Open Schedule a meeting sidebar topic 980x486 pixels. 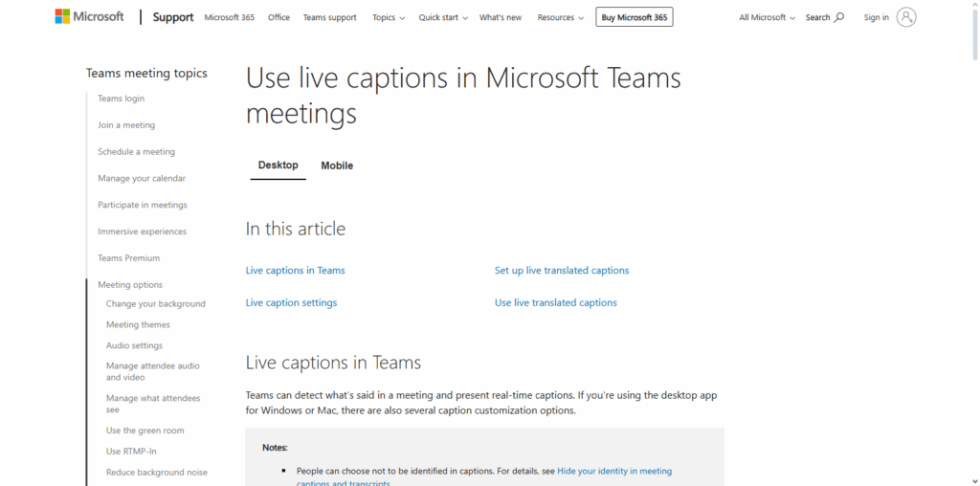point(136,152)
